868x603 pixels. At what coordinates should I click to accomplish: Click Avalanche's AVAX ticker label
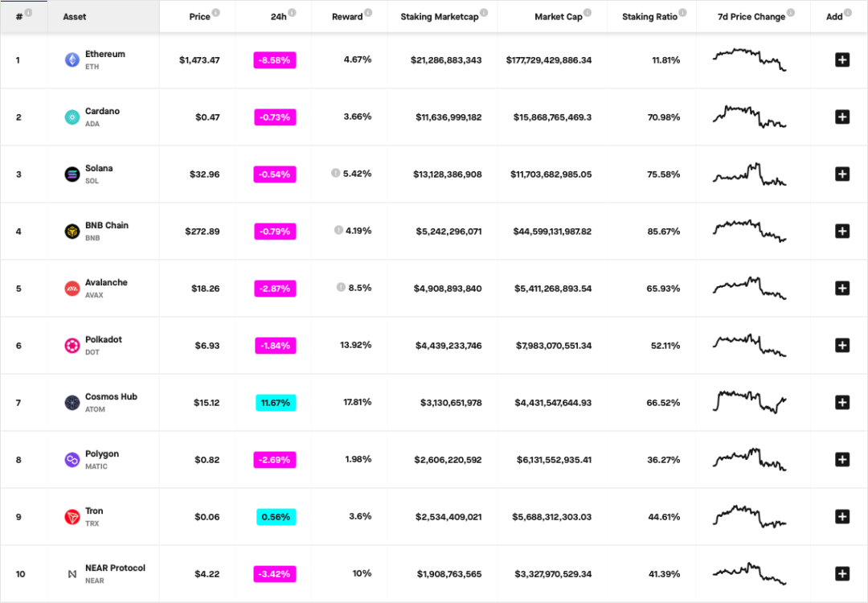tap(94, 295)
